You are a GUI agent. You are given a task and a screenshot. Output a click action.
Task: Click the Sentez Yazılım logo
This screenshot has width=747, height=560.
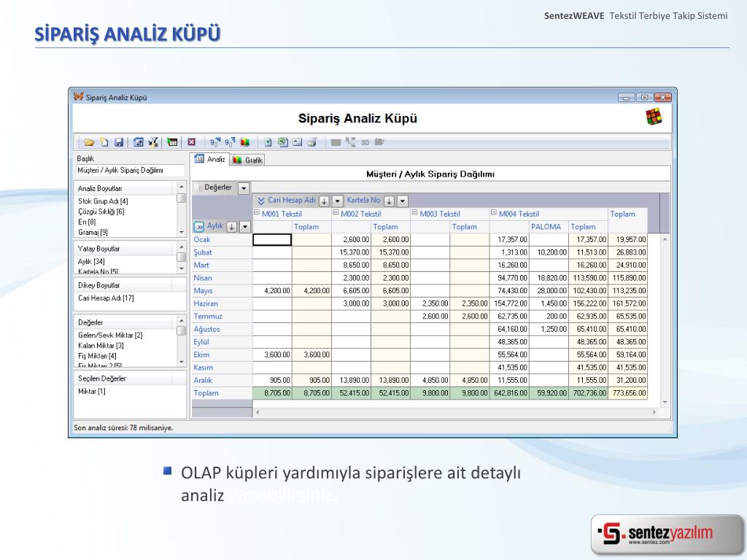tap(667, 534)
